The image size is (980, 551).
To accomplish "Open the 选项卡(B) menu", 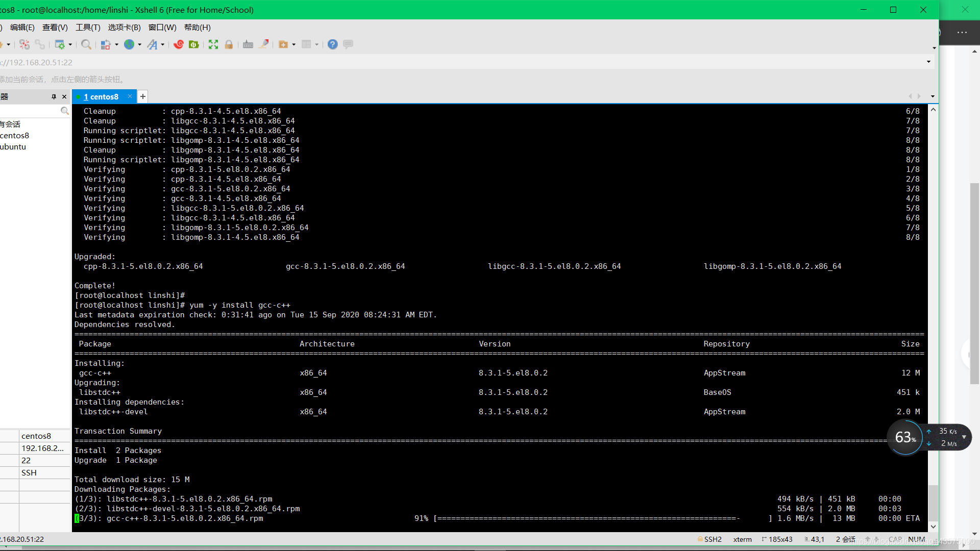I will [x=124, y=28].
